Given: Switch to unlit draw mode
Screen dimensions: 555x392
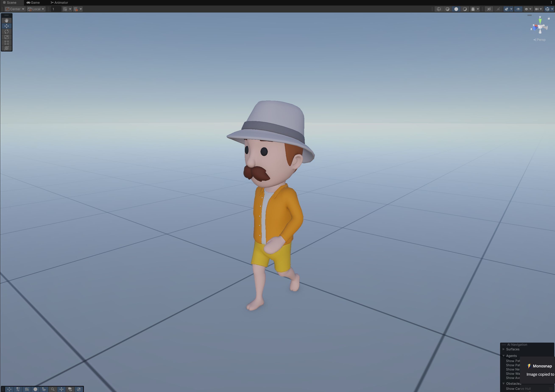Looking at the screenshot, I should click(465, 9).
